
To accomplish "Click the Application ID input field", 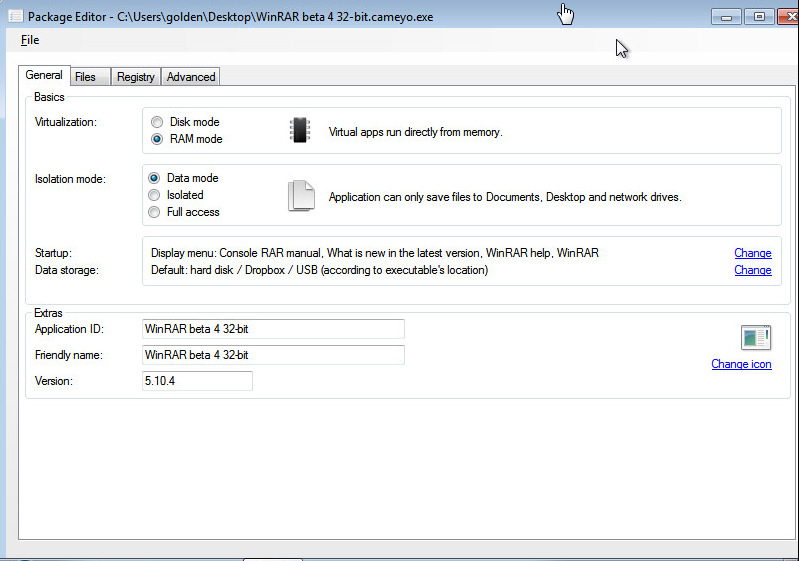I will tap(273, 329).
